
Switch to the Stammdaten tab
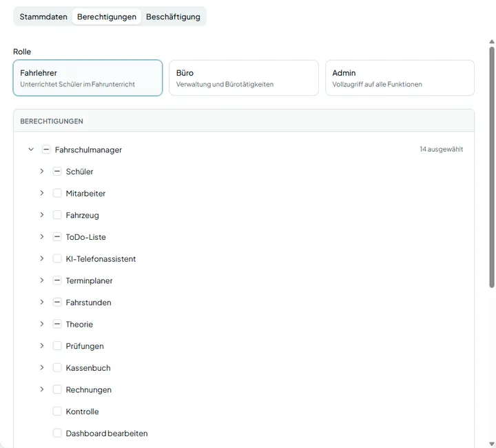coord(43,17)
